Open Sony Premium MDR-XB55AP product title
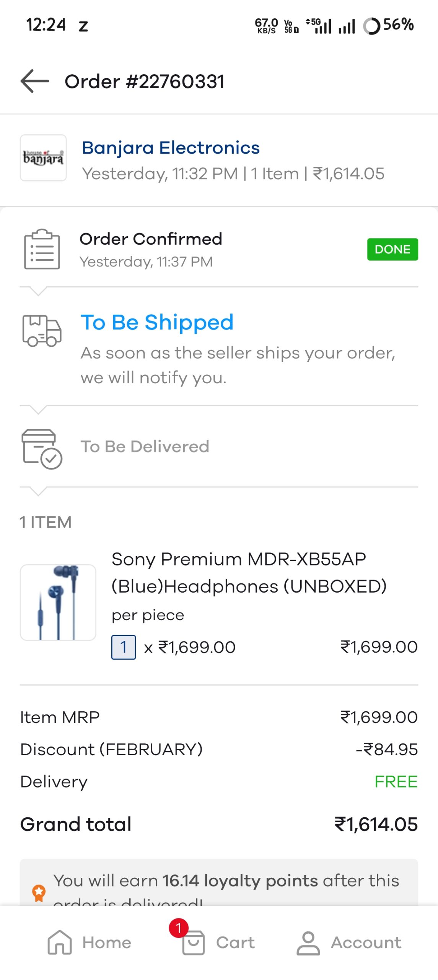The height and width of the screenshot is (980, 438). pyautogui.click(x=249, y=572)
